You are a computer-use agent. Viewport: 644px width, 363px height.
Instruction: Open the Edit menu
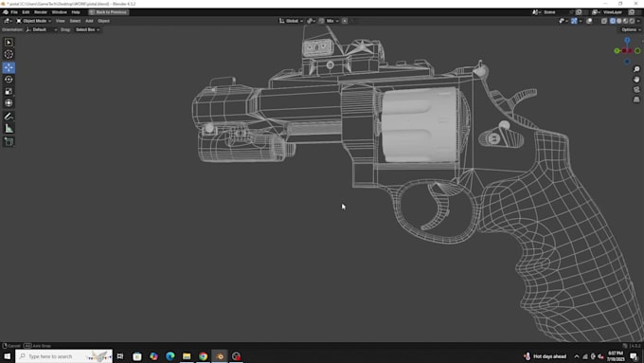click(x=26, y=12)
